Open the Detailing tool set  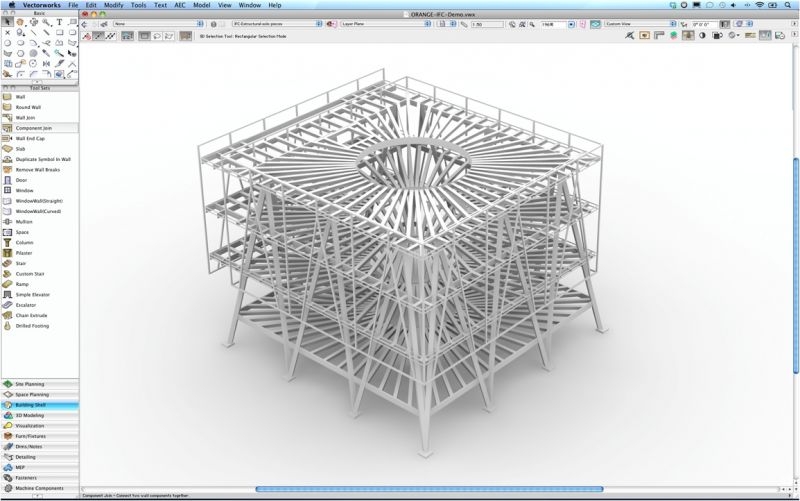[26, 457]
